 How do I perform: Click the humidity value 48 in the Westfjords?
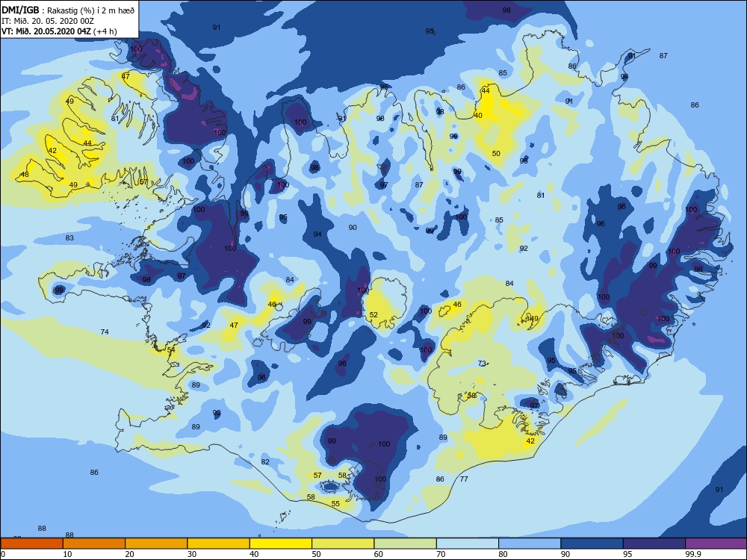click(25, 174)
